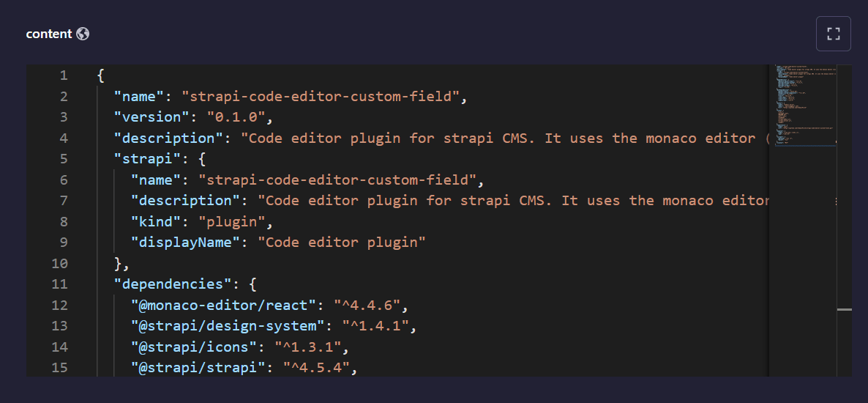Click "@strapi/design-system" dependency name
The image size is (868, 403).
click(228, 326)
